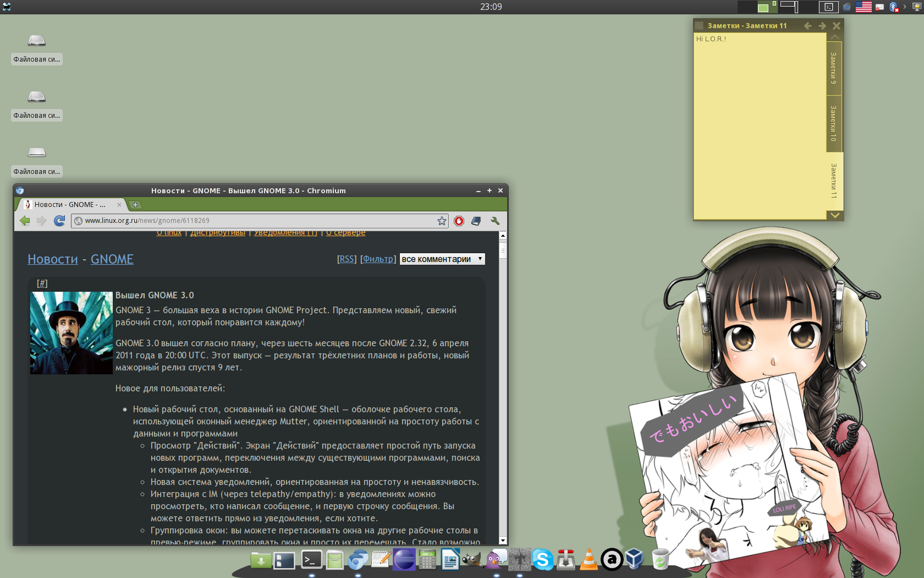Open the Новости link in heading
This screenshot has width=924, height=578.
coord(53,259)
